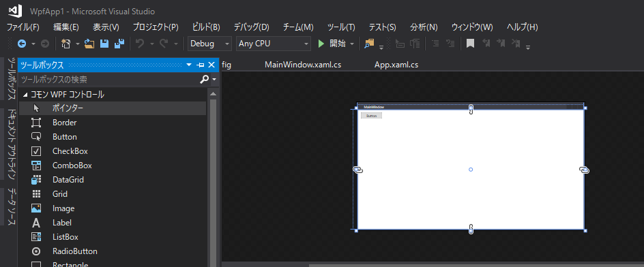Image resolution: width=644 pixels, height=267 pixels.
Task: Close the ツールボックス panel
Action: (x=211, y=65)
